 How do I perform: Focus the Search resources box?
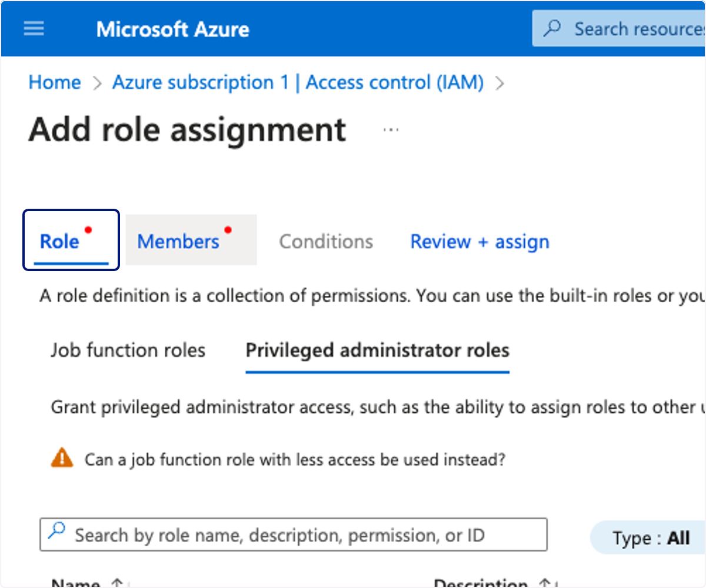619,29
